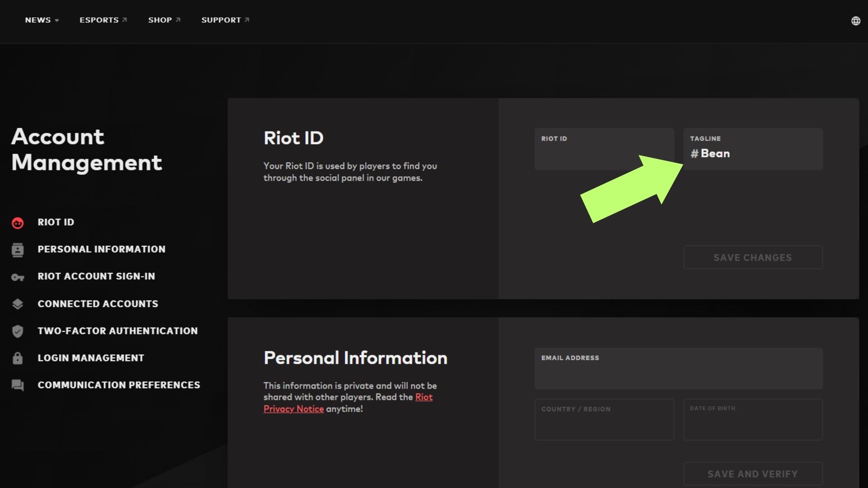This screenshot has height=488, width=868.
Task: Go to Login Management in sidebar
Action: click(x=91, y=358)
